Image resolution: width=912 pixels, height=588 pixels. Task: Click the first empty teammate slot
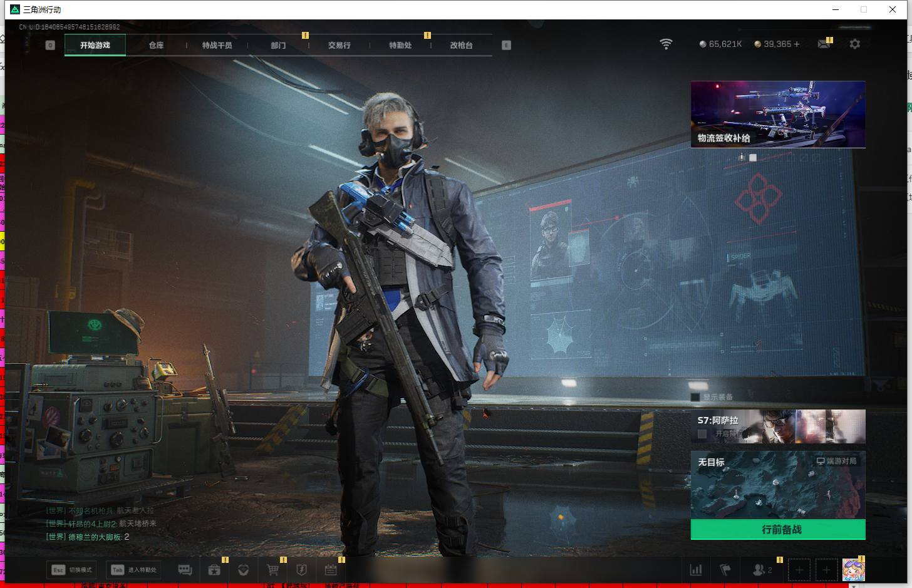pos(799,570)
